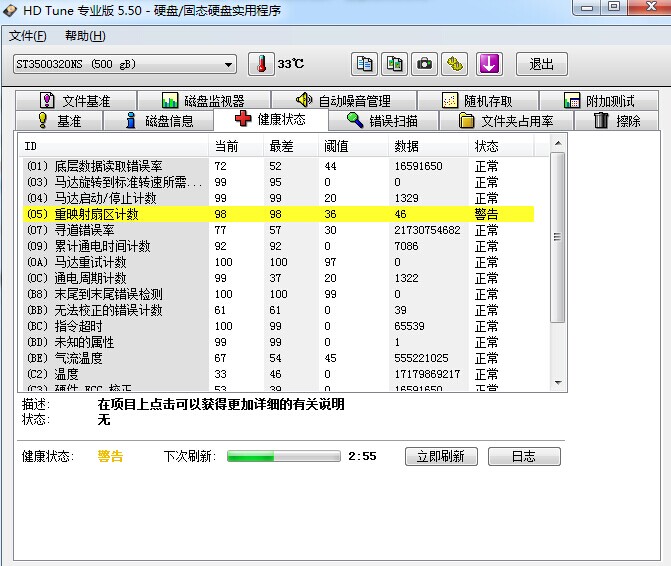Select row (09) 累计通电时间计数
This screenshot has height=566, width=671.
(278, 246)
